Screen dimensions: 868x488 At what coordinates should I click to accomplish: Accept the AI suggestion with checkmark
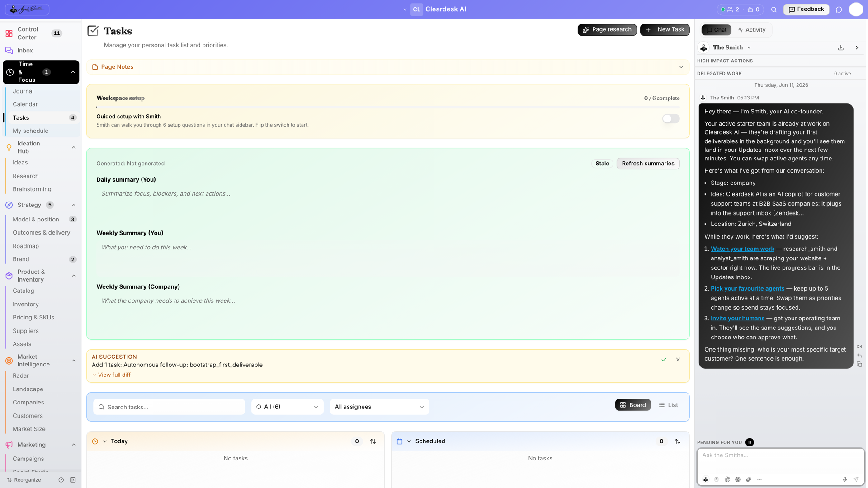[664, 360]
